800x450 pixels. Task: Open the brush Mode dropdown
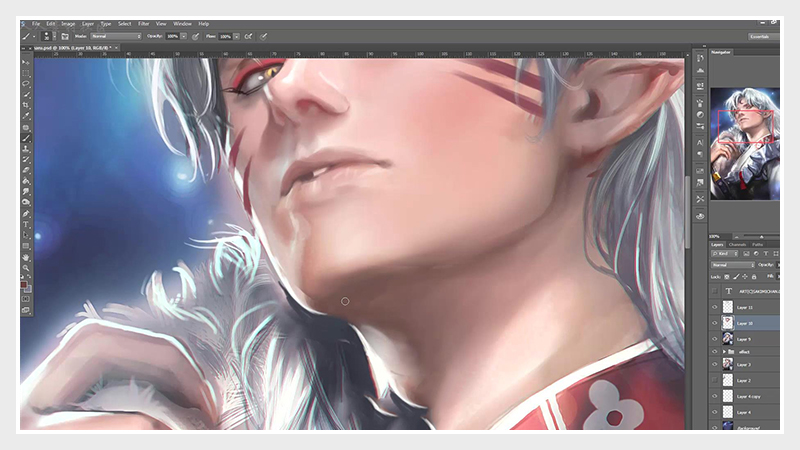(x=116, y=36)
